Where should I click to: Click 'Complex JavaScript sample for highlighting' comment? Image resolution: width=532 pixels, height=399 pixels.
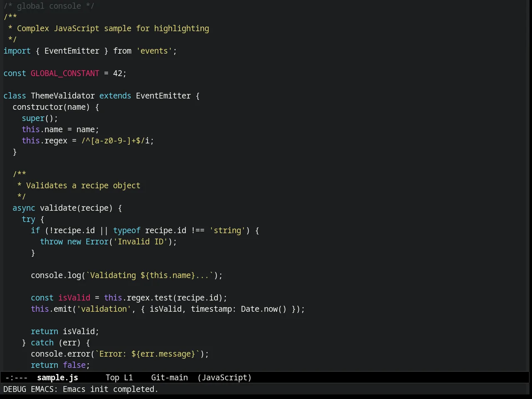coord(113,28)
